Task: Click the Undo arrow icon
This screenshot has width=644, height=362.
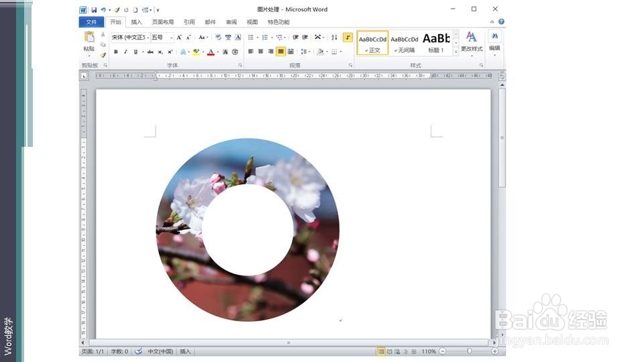Action: [x=103, y=9]
